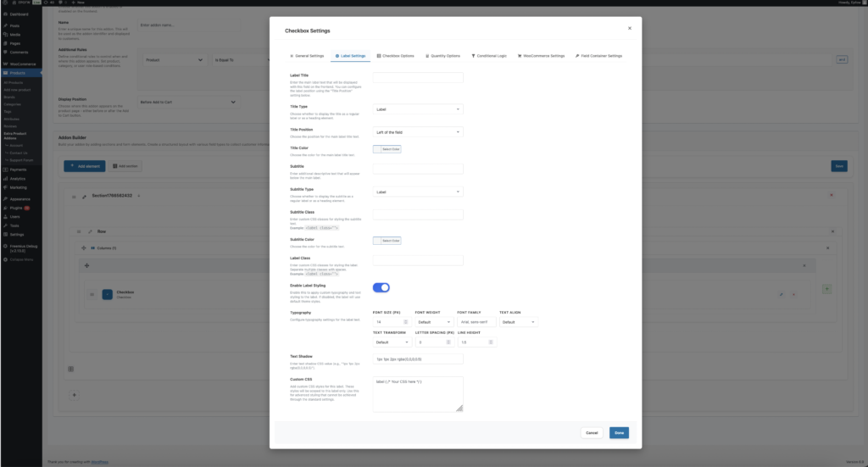Viewport: 868px width, 467px height.
Task: Focus the Text Shadow input field
Action: pyautogui.click(x=418, y=359)
